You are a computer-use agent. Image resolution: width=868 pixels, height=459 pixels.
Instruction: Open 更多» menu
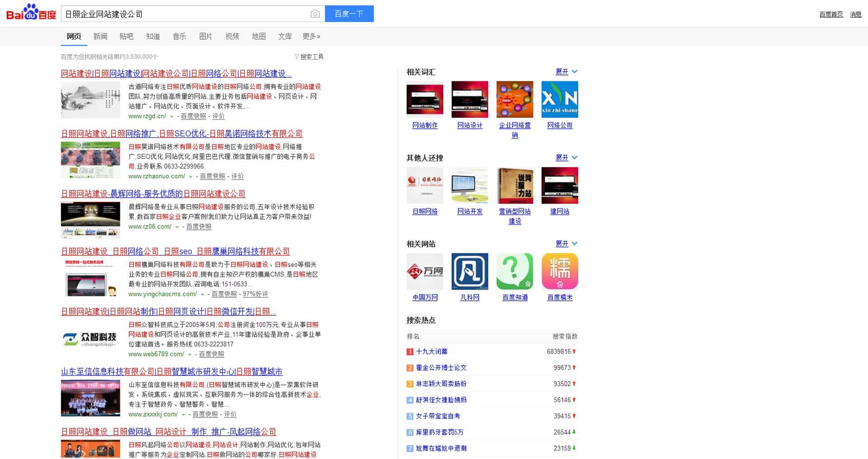311,36
